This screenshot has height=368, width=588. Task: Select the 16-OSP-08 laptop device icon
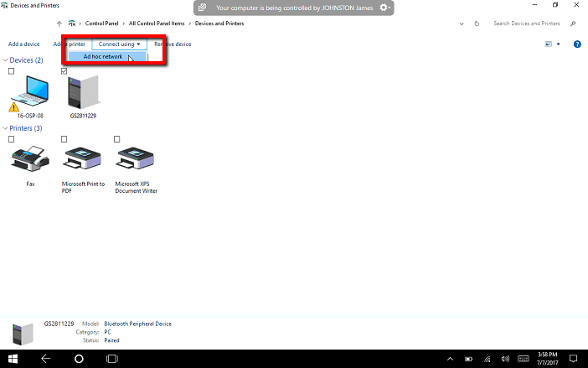point(29,92)
